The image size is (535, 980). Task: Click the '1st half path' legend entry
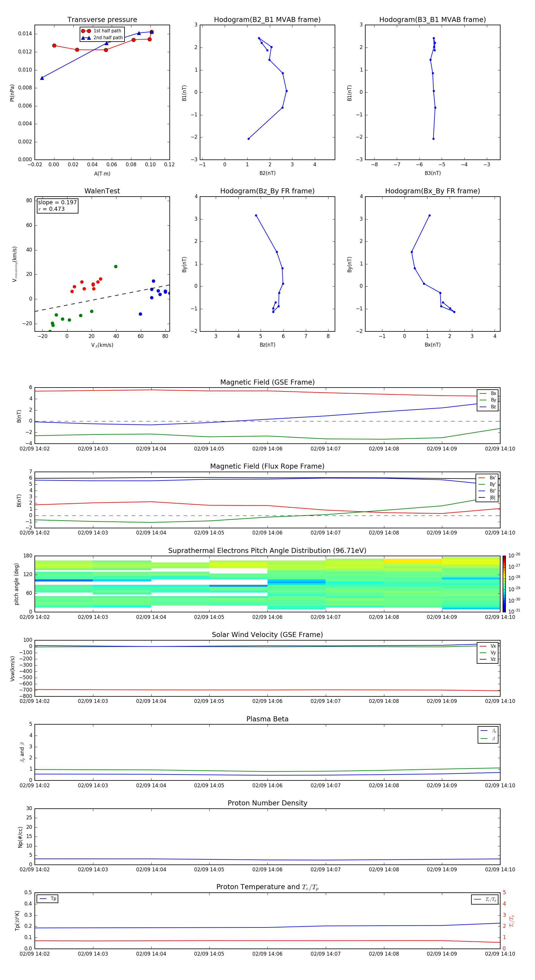pyautogui.click(x=102, y=31)
